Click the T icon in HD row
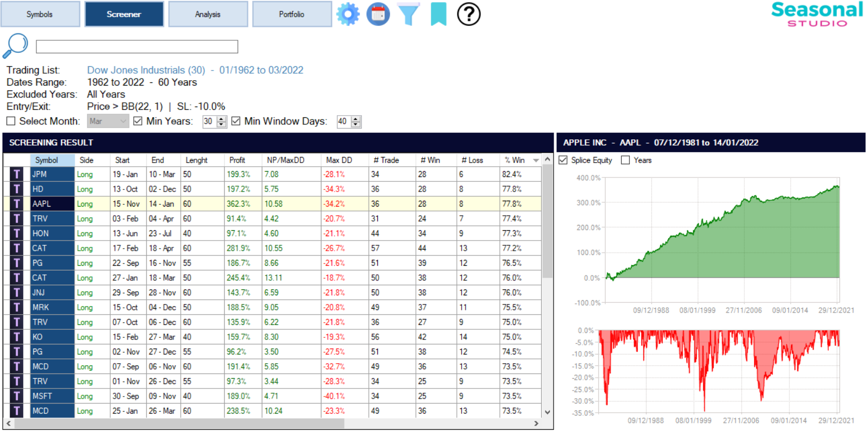 click(x=17, y=189)
